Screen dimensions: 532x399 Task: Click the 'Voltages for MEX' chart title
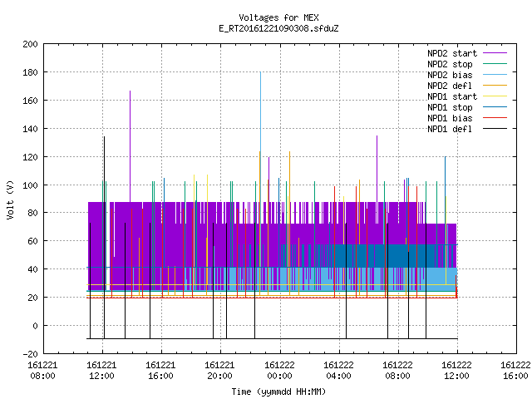[x=278, y=17]
